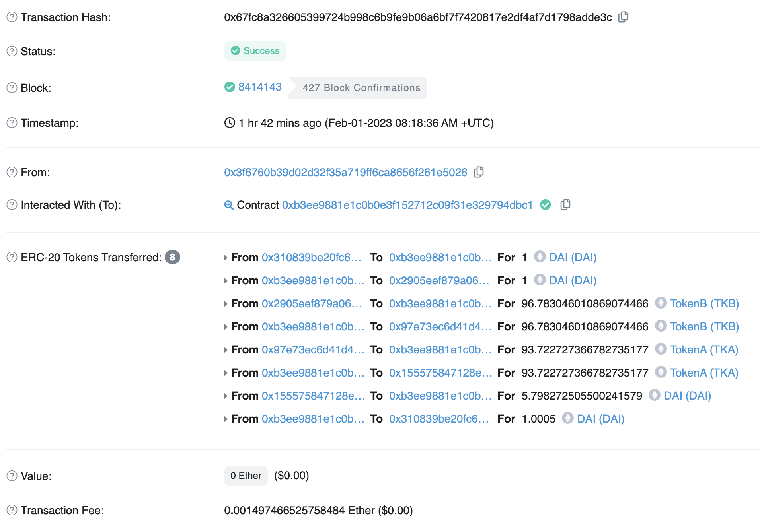Click the green checkmark beside the contract address

click(545, 205)
